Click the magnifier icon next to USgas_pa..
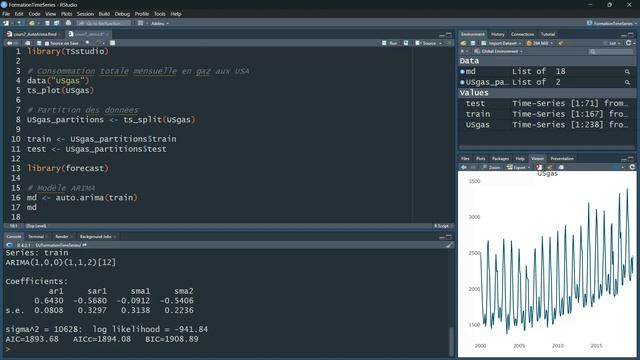 coord(627,82)
